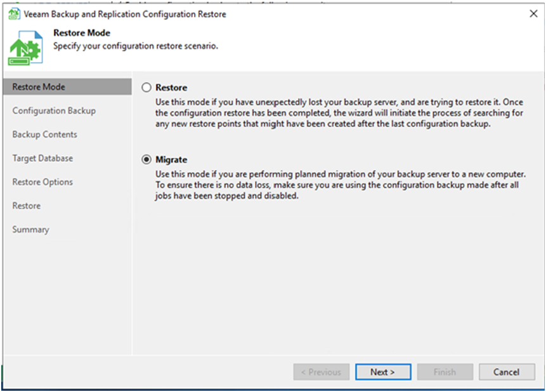Select the Migrate radio button

pos(146,159)
